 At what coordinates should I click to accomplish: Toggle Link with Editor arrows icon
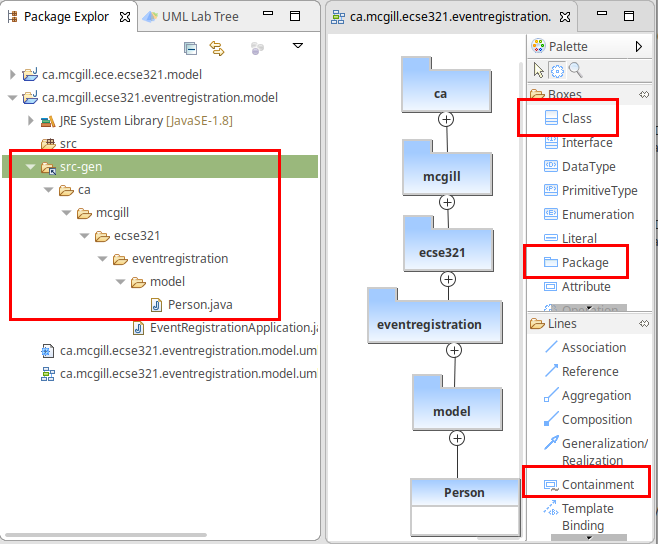pos(217,49)
